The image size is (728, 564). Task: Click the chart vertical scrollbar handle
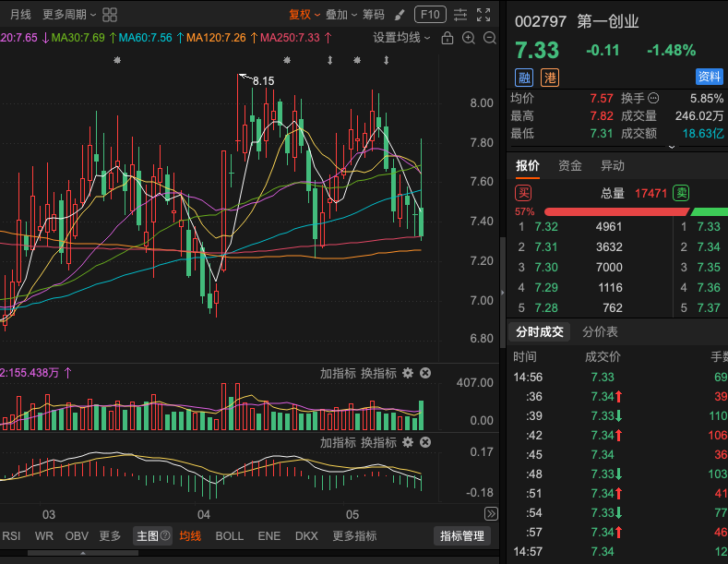click(x=502, y=293)
